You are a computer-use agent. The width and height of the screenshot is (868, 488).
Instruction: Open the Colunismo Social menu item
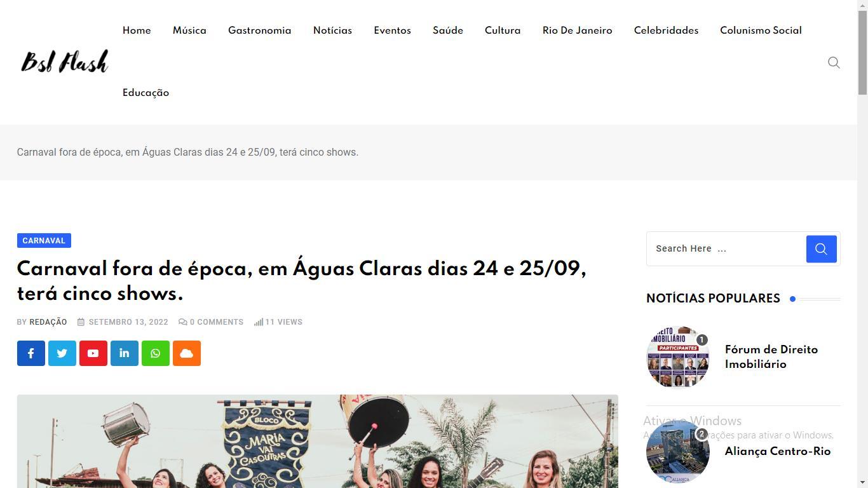[x=761, y=30]
